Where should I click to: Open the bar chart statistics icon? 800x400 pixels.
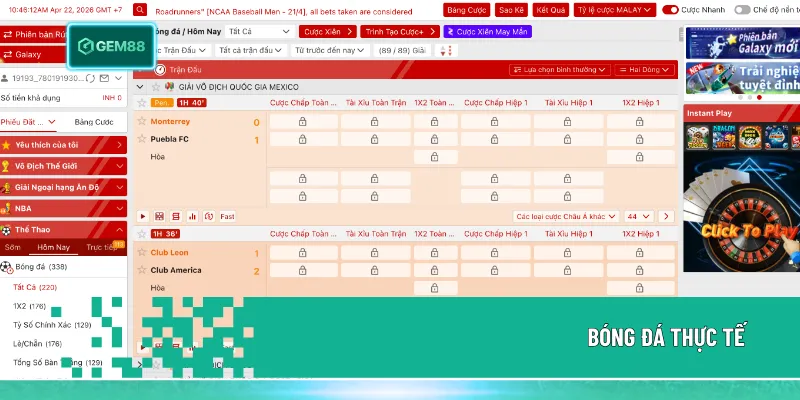pos(192,216)
